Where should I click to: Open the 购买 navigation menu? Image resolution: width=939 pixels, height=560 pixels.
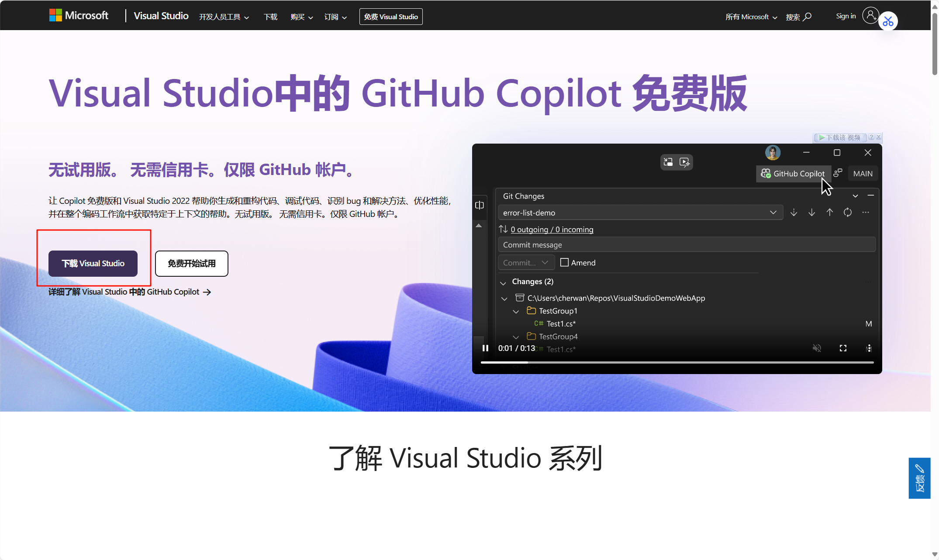[301, 17]
